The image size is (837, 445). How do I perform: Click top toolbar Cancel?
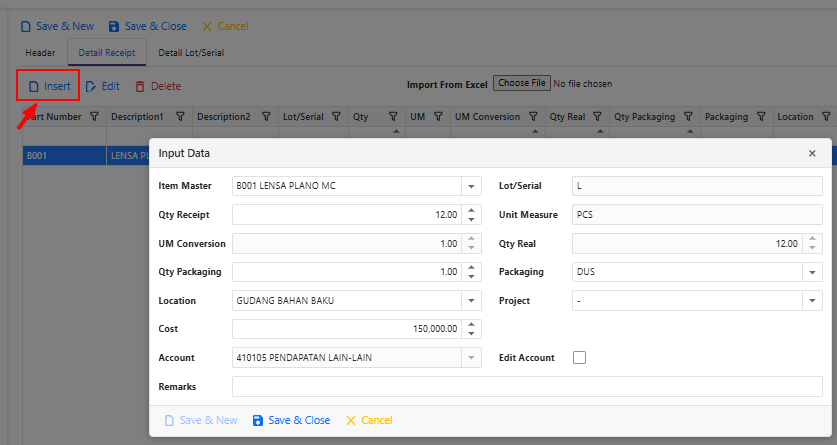click(225, 26)
